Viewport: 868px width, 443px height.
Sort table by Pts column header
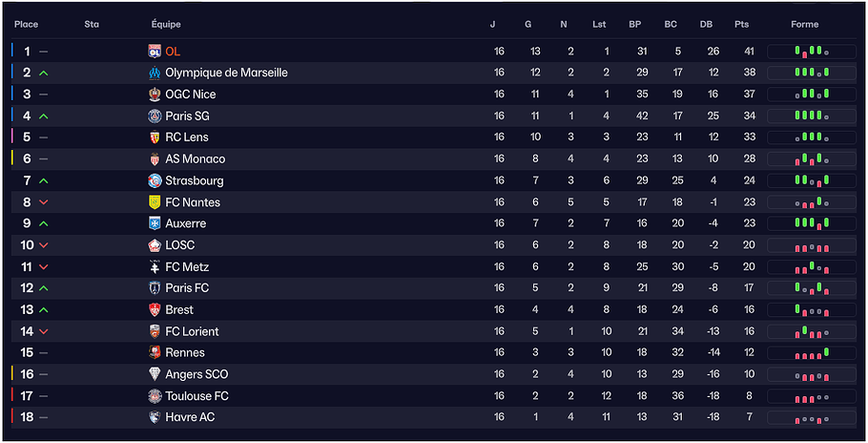(742, 25)
